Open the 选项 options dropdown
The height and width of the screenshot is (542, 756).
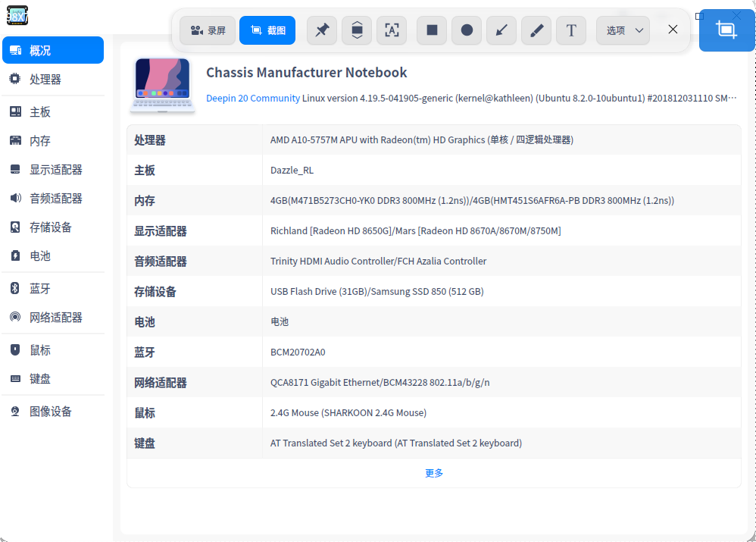coord(622,30)
